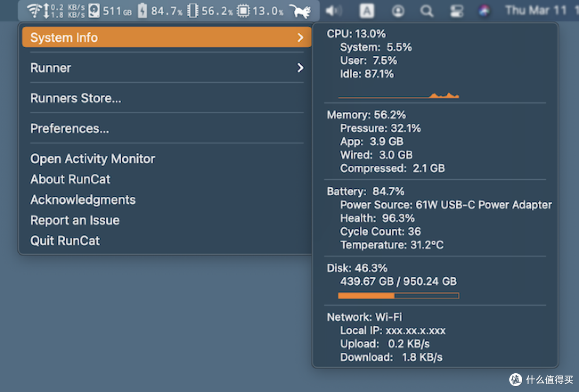The height and width of the screenshot is (392, 579).
Task: Select the Runners Store... menu item
Action: [x=76, y=98]
